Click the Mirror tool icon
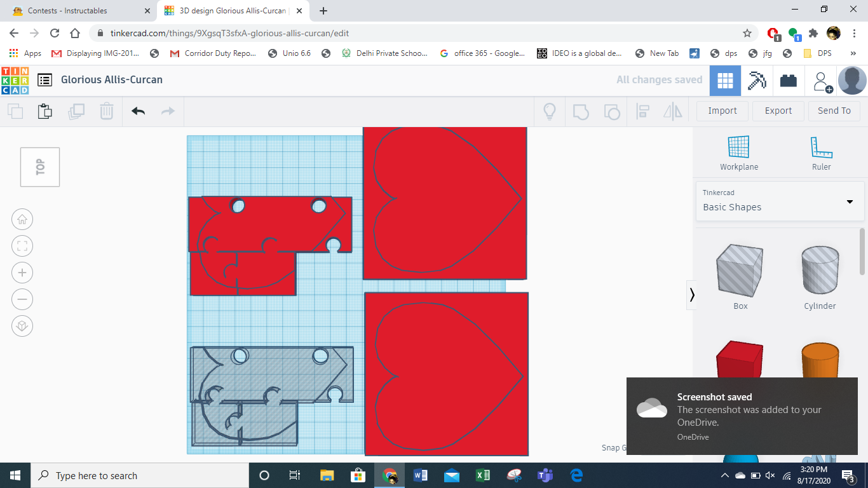The width and height of the screenshot is (868, 488). (x=672, y=112)
